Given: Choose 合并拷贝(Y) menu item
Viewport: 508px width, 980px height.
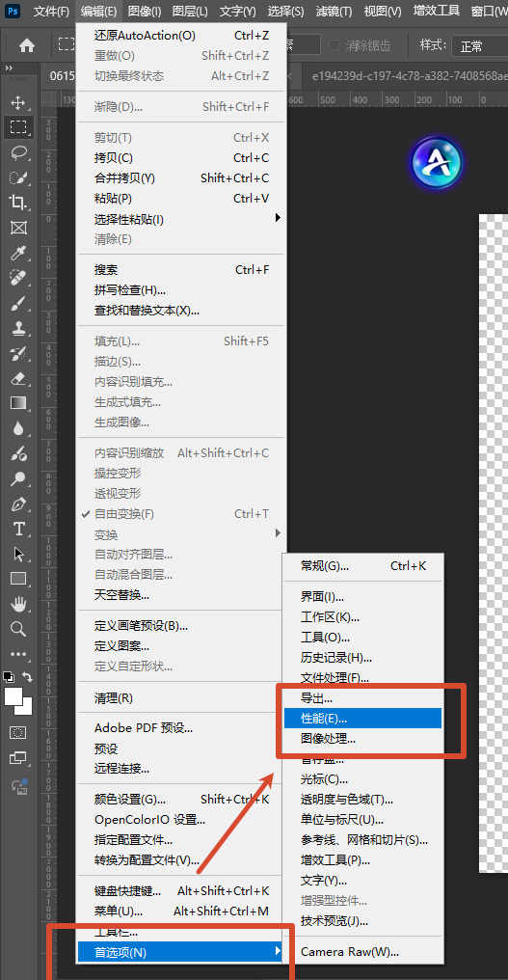Looking at the screenshot, I should coord(180,178).
